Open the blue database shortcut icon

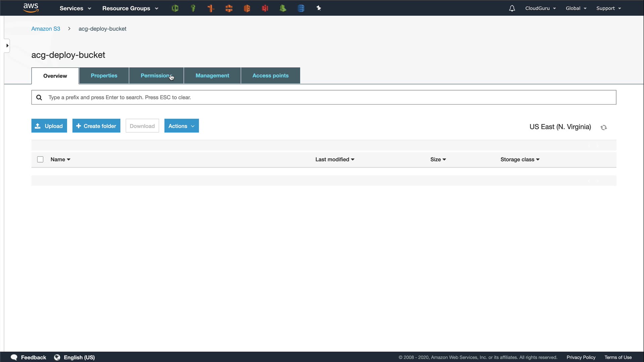(x=301, y=8)
